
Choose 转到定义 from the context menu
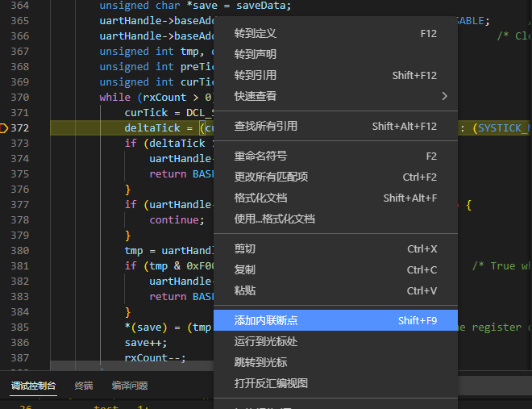[x=335, y=33]
